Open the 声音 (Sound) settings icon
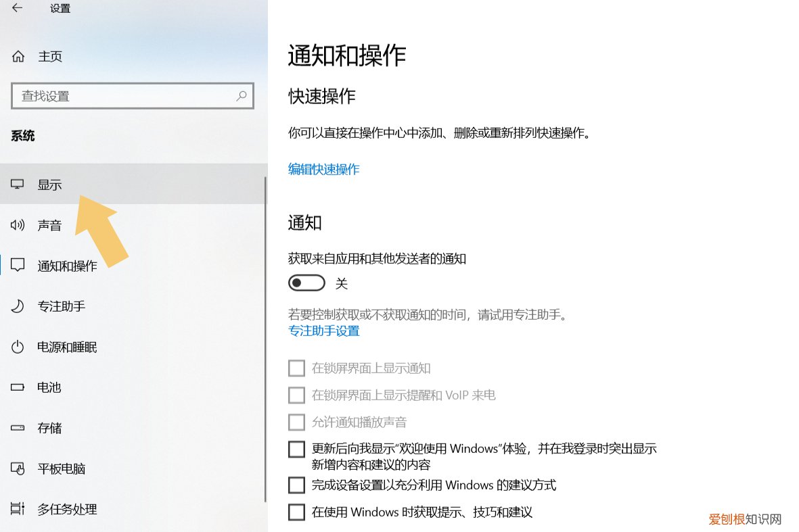 tap(16, 225)
